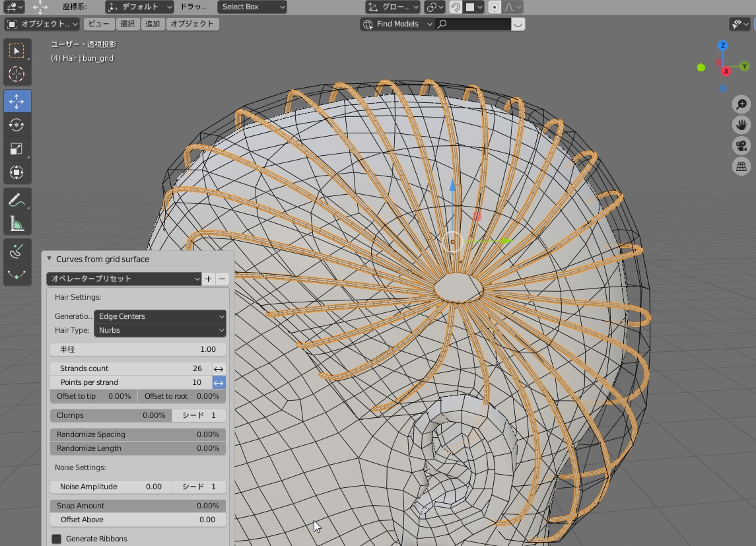756x546 pixels.
Task: Click the plus button to add preset
Action: (208, 279)
